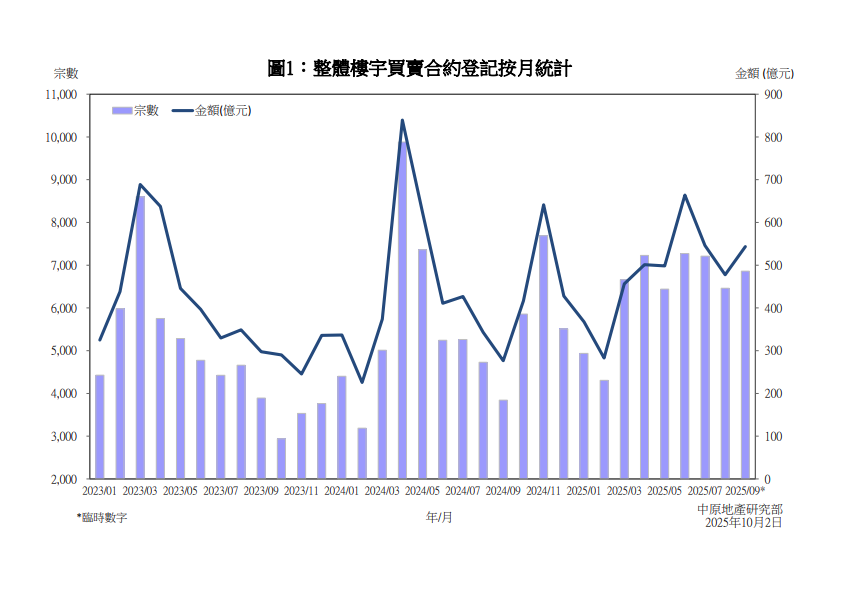Click the tallest bar at 2024/04

[x=402, y=310]
